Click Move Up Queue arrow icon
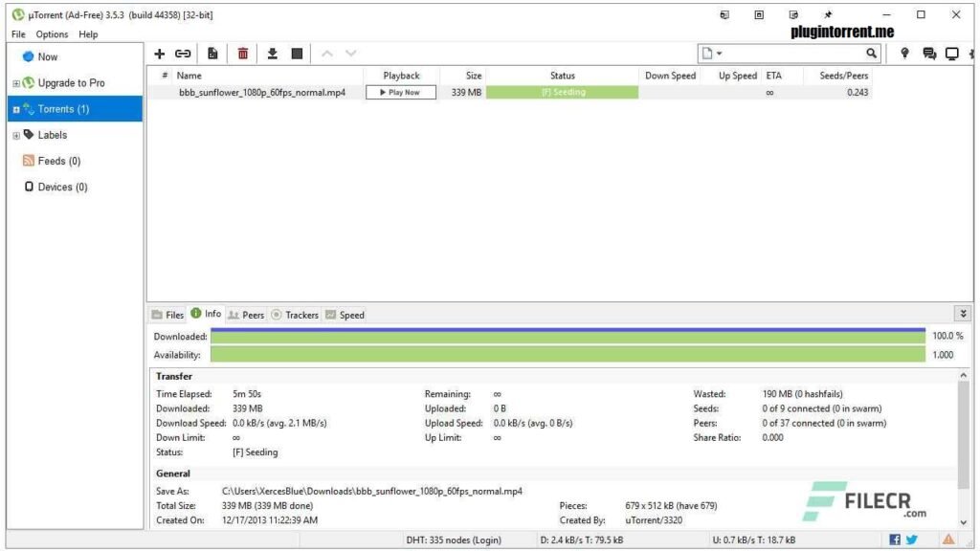Image resolution: width=980 pixels, height=551 pixels. (x=327, y=54)
